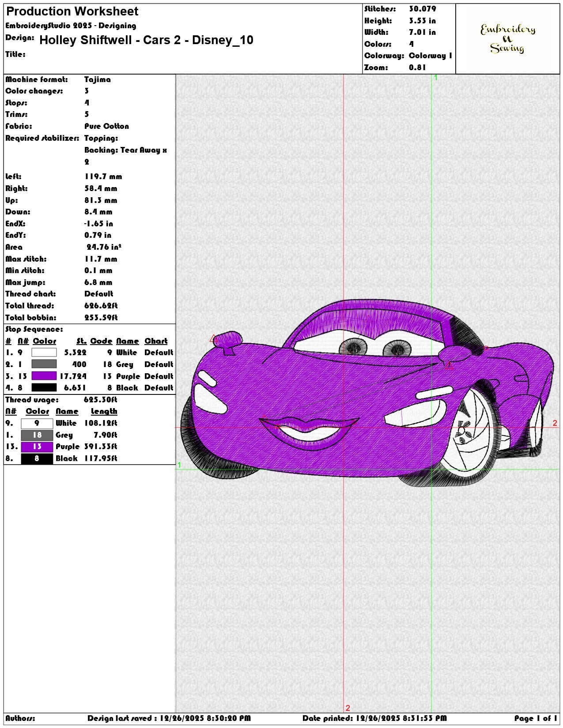
Task: Click the stitch count 30.079
Action: 422,9
